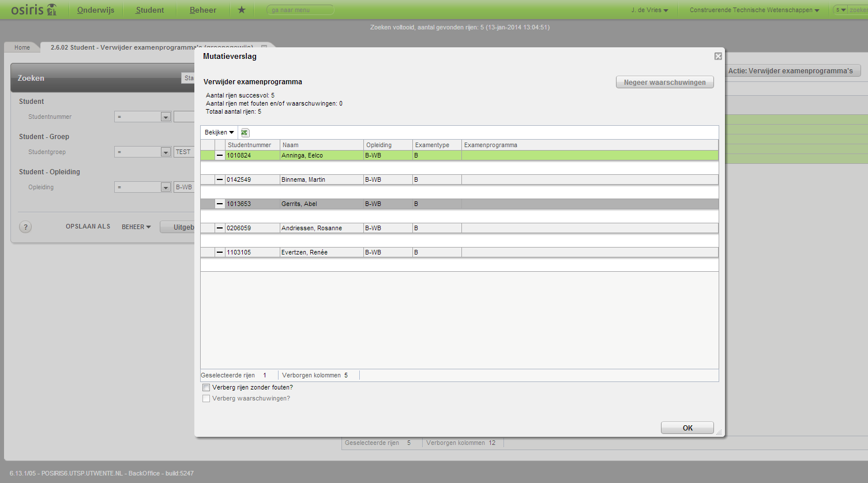Click the Examentype column header
Image resolution: width=868 pixels, height=483 pixels.
[x=437, y=145]
